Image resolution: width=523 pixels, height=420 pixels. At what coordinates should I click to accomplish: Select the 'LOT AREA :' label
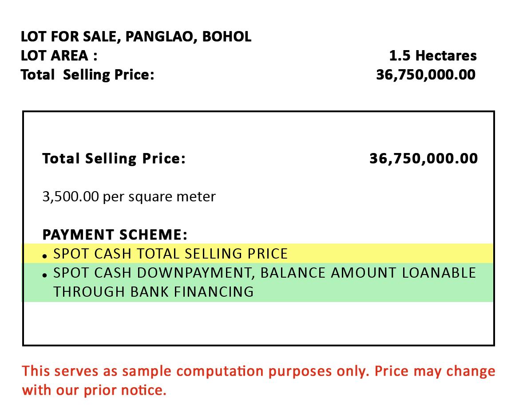coord(59,55)
